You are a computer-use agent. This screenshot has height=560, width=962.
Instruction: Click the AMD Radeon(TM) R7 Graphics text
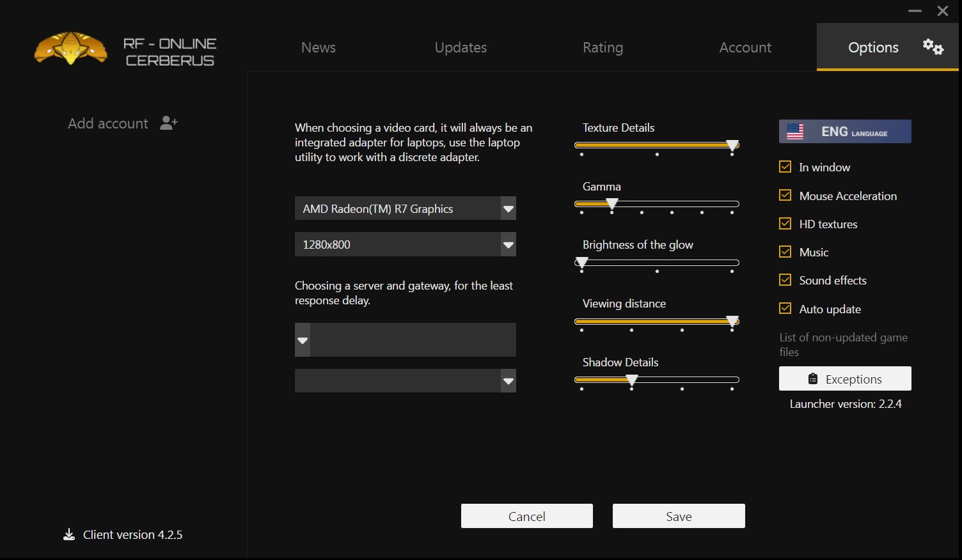[378, 209]
